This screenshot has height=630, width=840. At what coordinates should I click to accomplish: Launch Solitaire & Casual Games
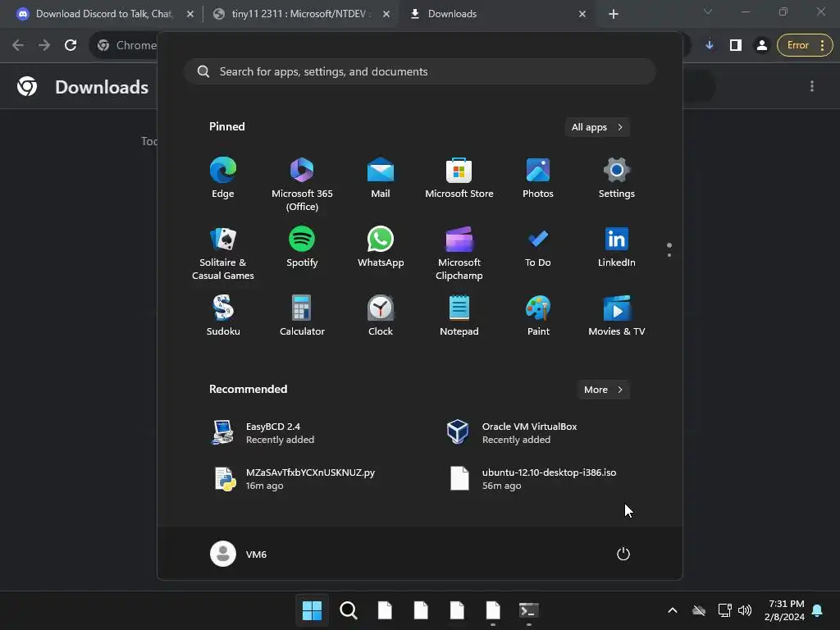223,254
